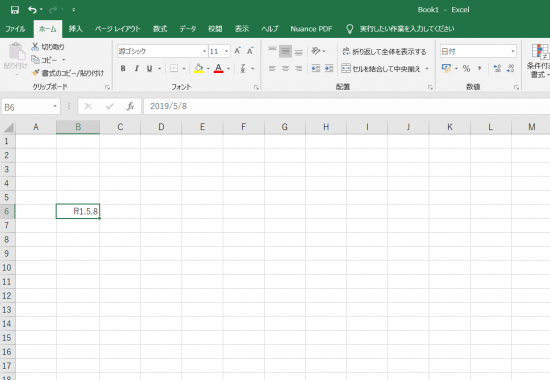Apply comma style icon
This screenshot has width=550, height=380.
click(479, 68)
